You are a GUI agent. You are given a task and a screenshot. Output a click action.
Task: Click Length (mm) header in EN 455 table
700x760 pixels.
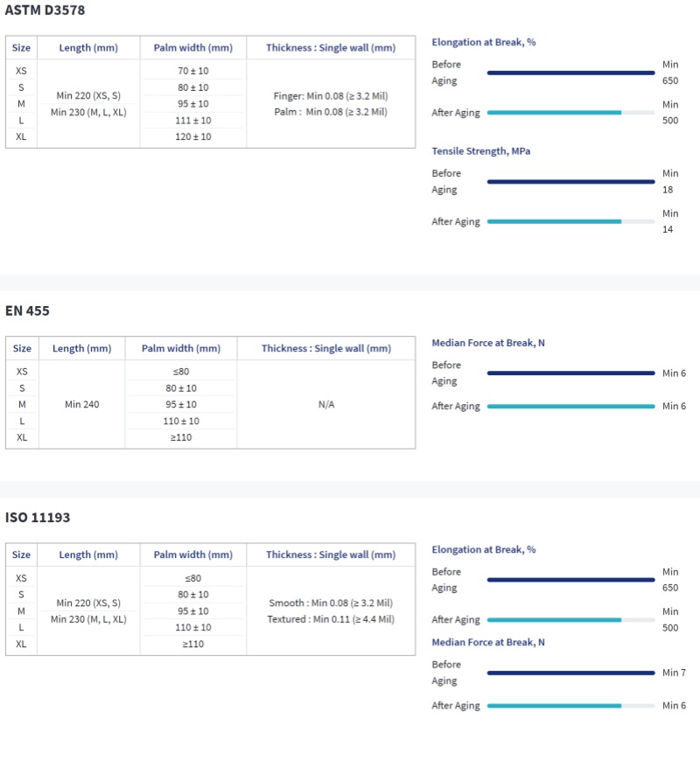point(82,349)
